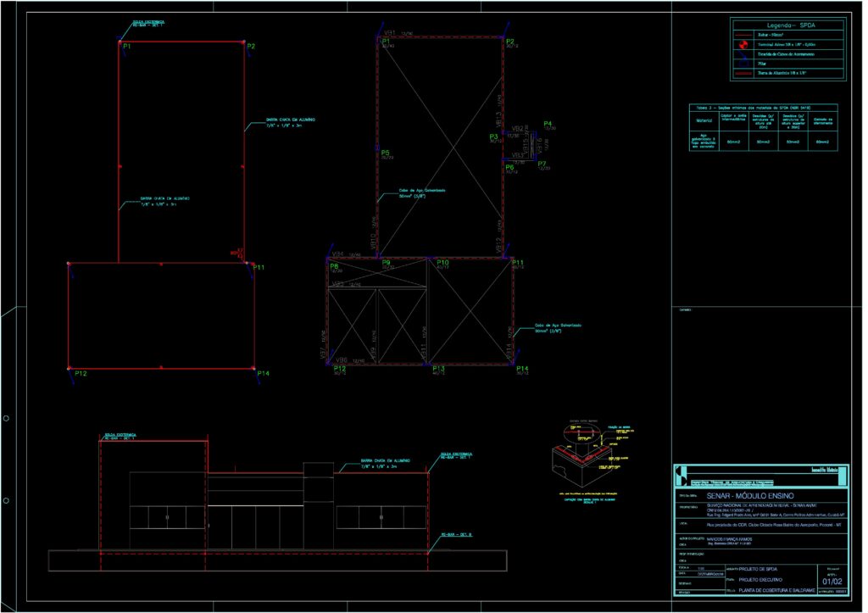
Task: Select the blue Pilar symbol in the legend
Action: 743,64
